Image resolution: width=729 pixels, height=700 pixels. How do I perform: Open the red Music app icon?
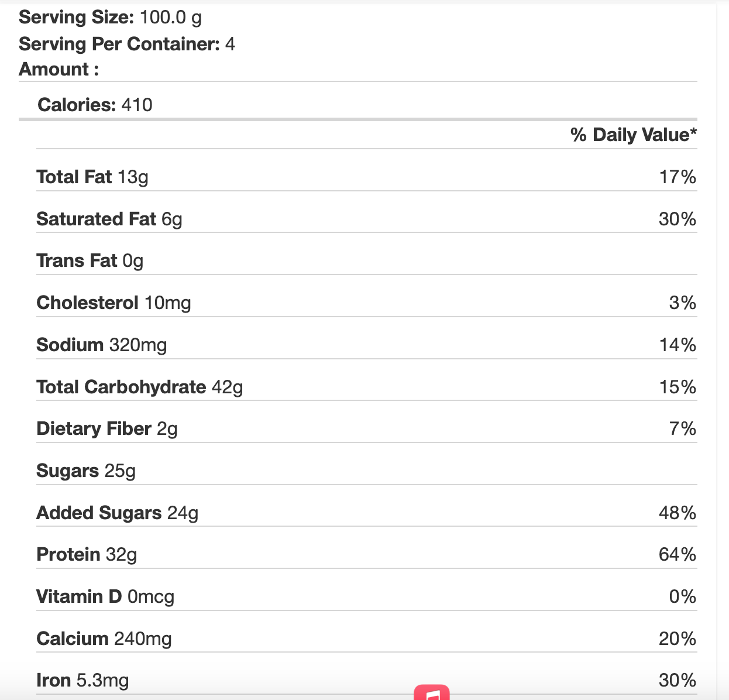coord(432,693)
